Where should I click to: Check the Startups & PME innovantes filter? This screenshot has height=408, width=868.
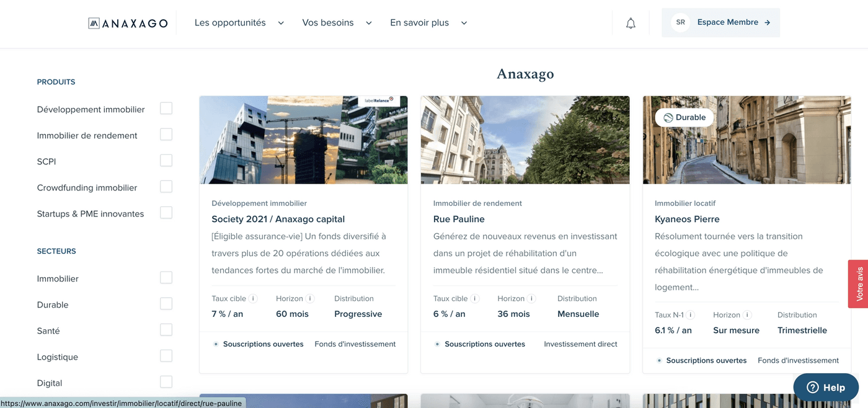(x=166, y=213)
